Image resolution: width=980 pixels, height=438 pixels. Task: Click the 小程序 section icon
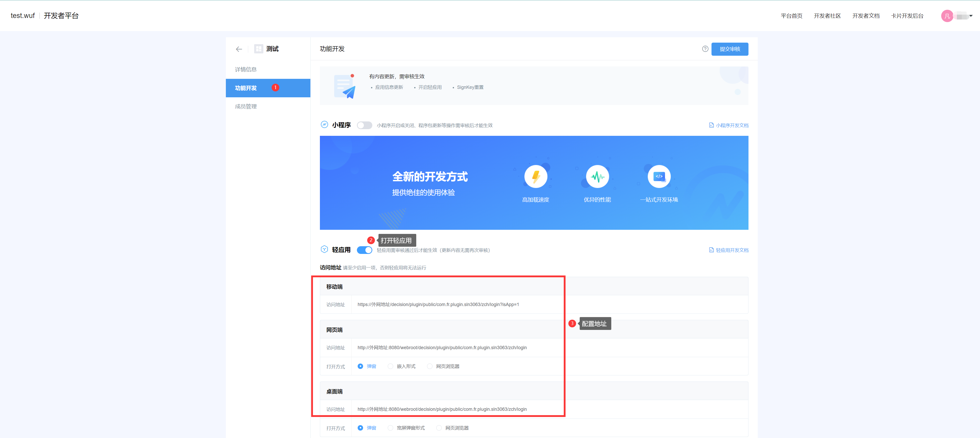(324, 125)
